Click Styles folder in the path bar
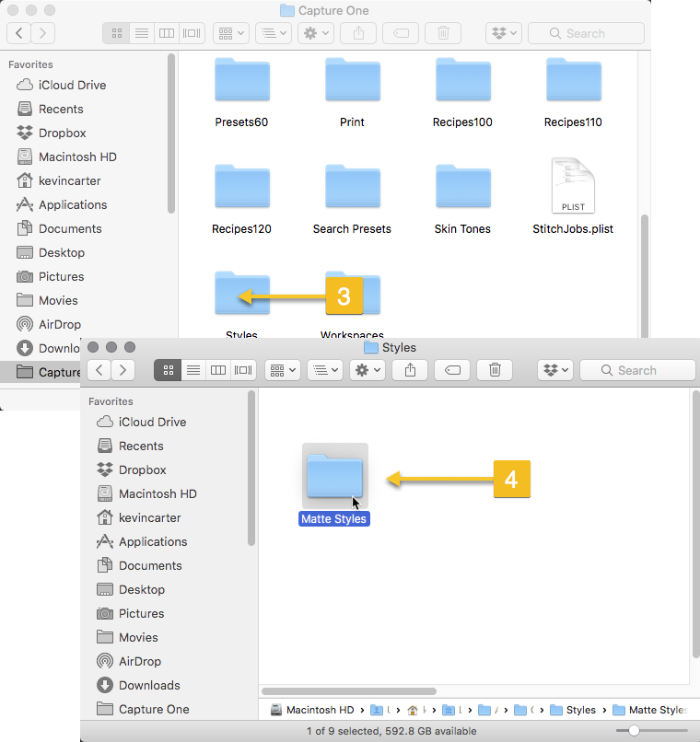The height and width of the screenshot is (742, 700). 580,710
